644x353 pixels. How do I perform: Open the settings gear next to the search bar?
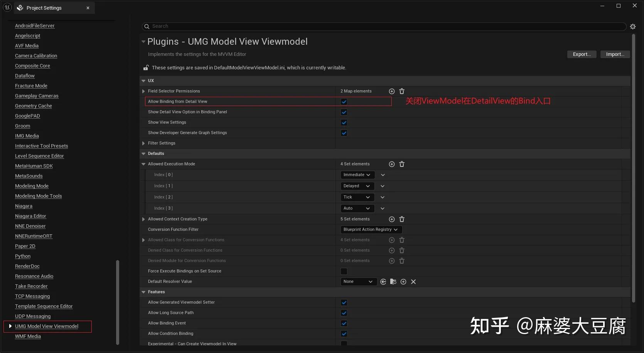(633, 26)
